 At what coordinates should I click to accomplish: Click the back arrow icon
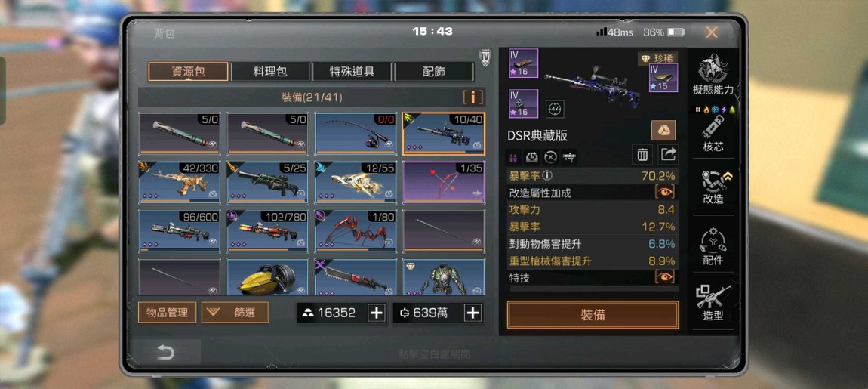tap(165, 353)
